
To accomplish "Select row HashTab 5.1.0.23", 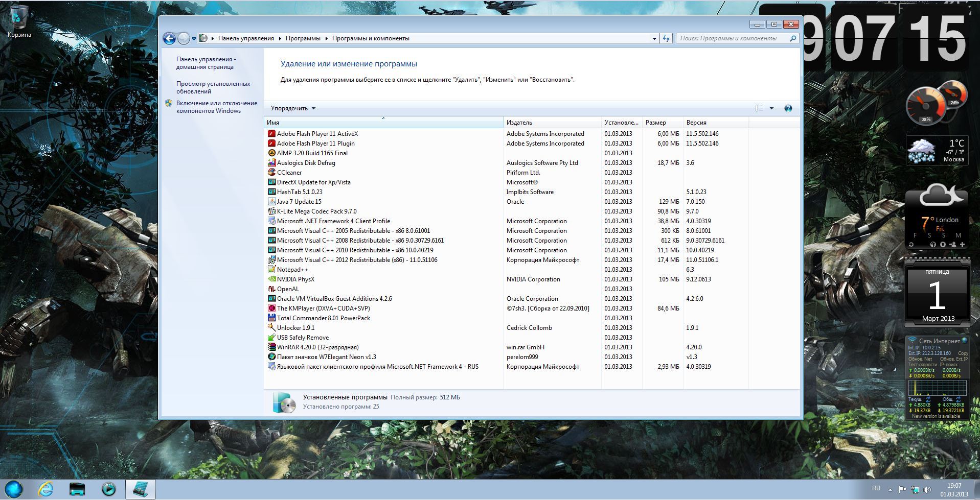I will 506,192.
